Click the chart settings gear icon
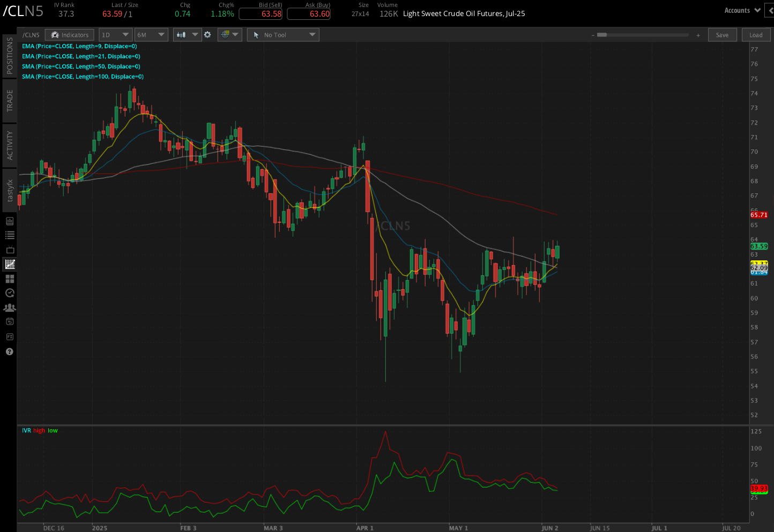774x532 pixels. pos(207,34)
